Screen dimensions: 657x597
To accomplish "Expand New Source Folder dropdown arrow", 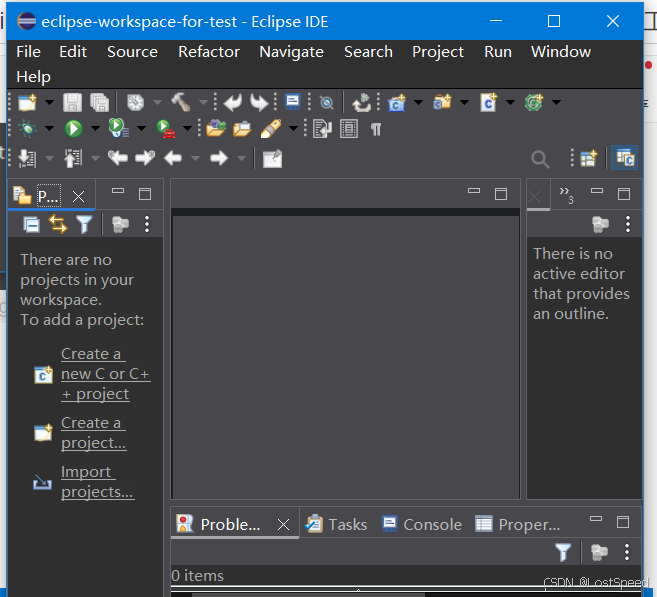I will pos(464,103).
